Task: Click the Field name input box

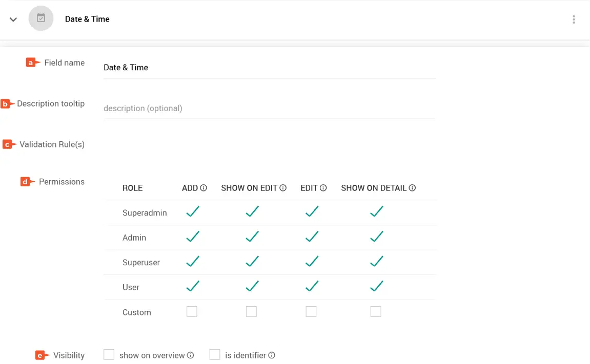Action: pos(269,68)
